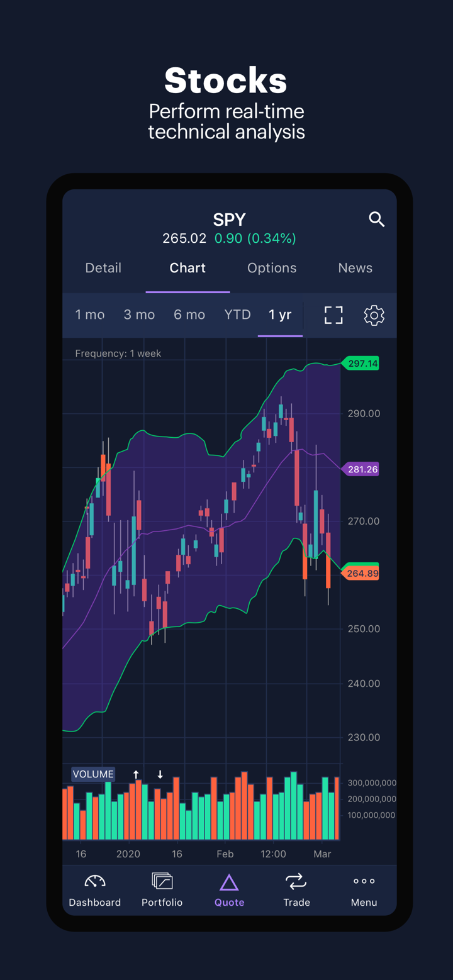Image resolution: width=453 pixels, height=980 pixels.
Task: Tap the VOLUME indicator label
Action: coord(93,774)
